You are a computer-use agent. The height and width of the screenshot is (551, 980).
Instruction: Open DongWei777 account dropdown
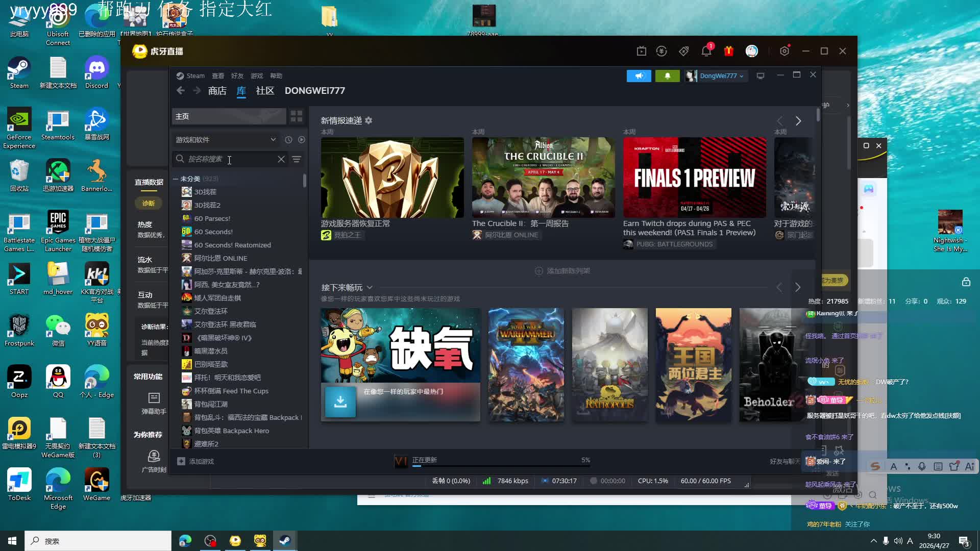pyautogui.click(x=721, y=76)
